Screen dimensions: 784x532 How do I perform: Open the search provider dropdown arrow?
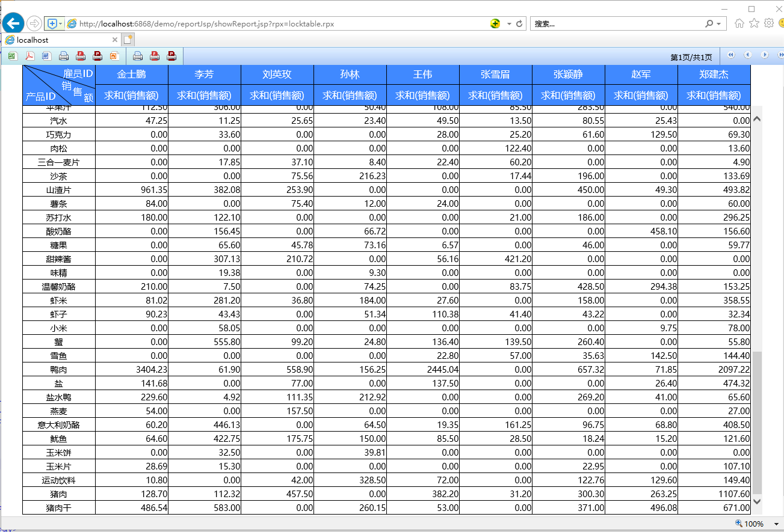pyautogui.click(x=719, y=24)
